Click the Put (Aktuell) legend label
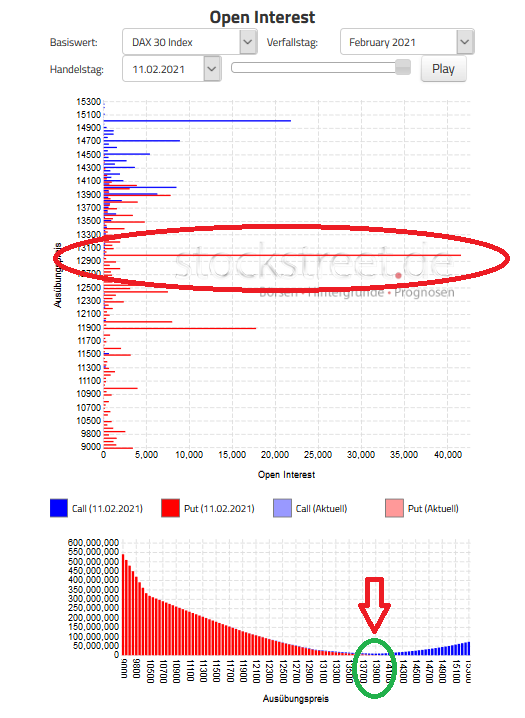 (x=433, y=509)
